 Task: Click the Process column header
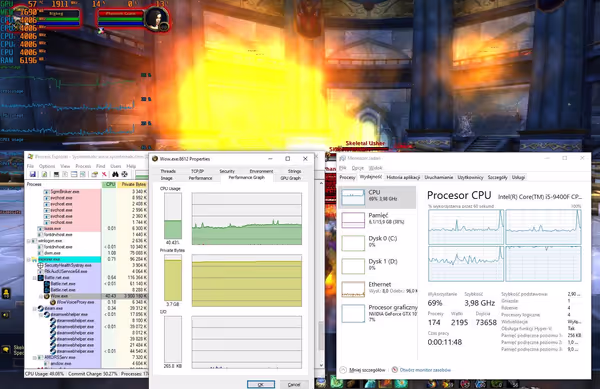[63, 184]
